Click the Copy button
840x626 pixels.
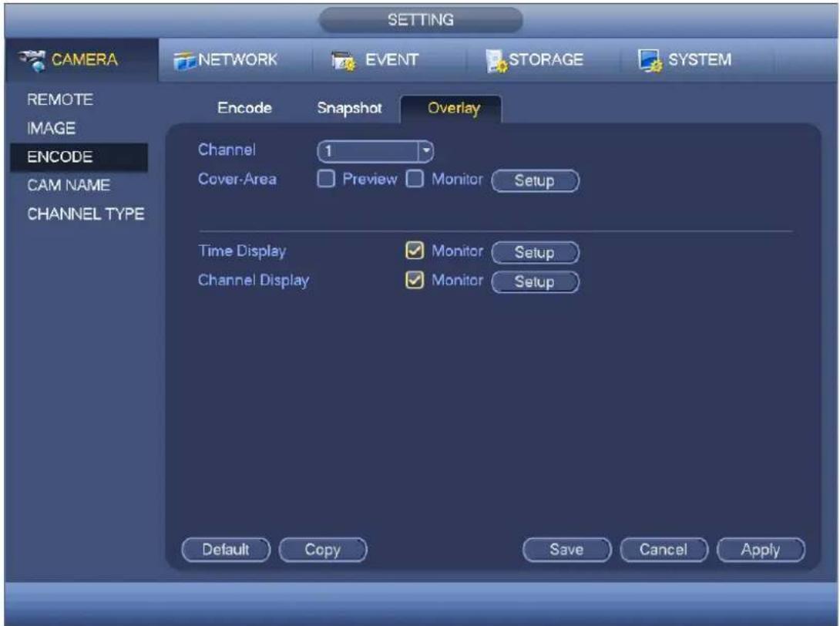click(x=323, y=550)
